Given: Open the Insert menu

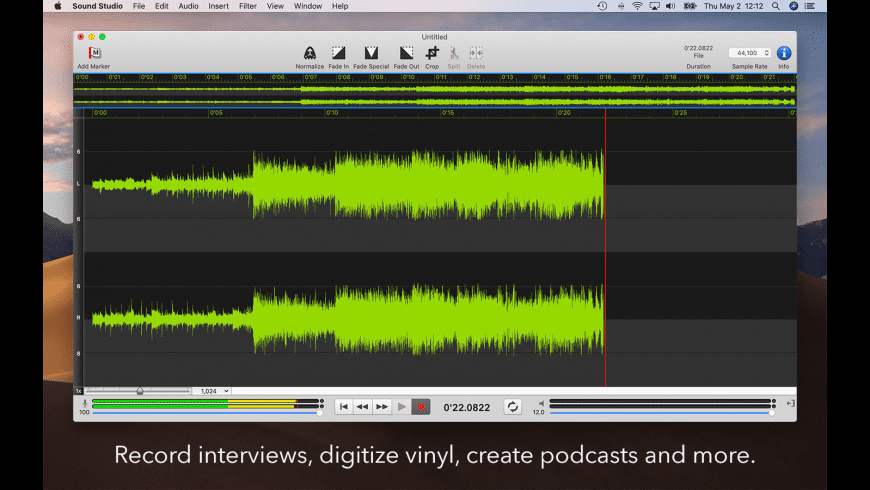Looking at the screenshot, I should [218, 6].
